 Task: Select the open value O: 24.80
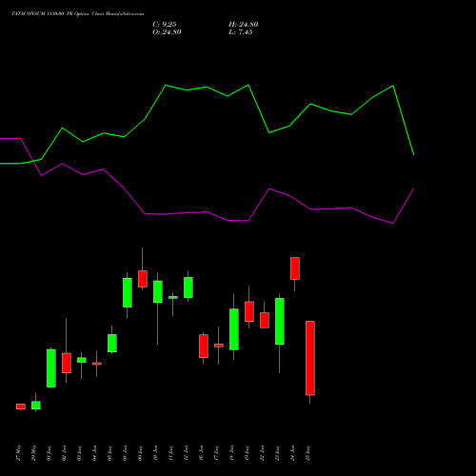tap(167, 32)
